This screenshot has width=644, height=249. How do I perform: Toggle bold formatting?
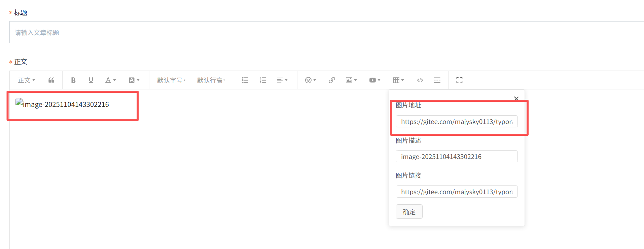click(x=73, y=80)
